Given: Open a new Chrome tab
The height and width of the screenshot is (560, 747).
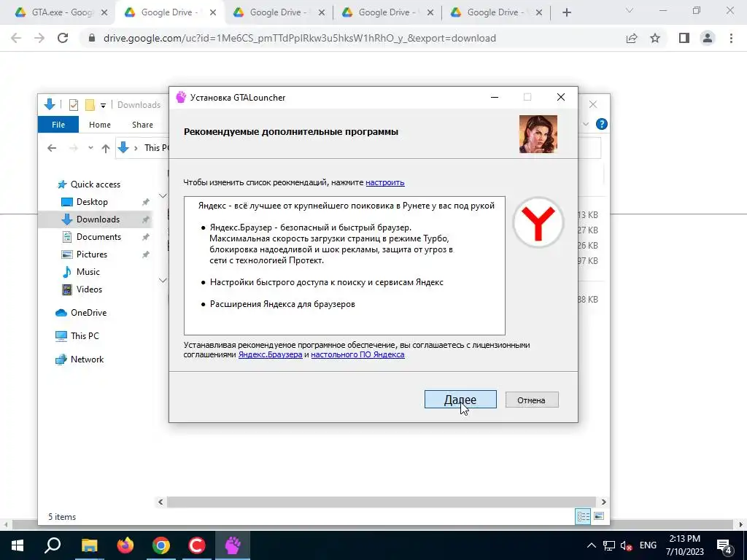Looking at the screenshot, I should [566, 13].
